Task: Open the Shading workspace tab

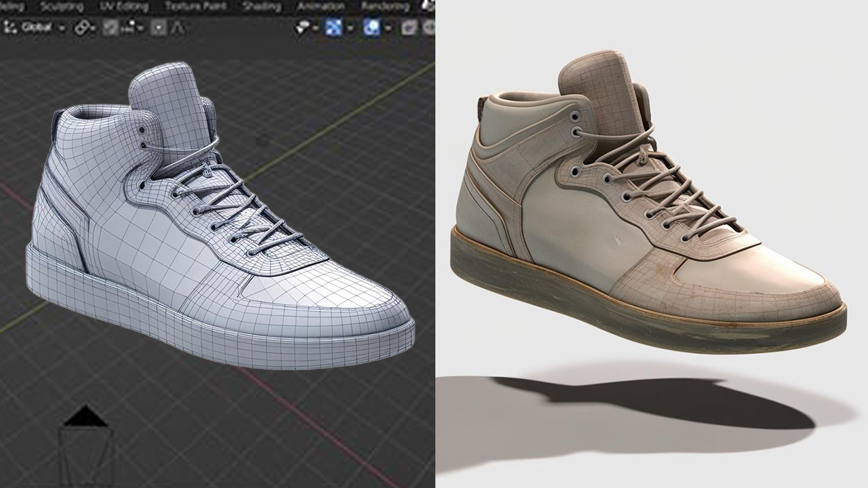Action: [261, 7]
